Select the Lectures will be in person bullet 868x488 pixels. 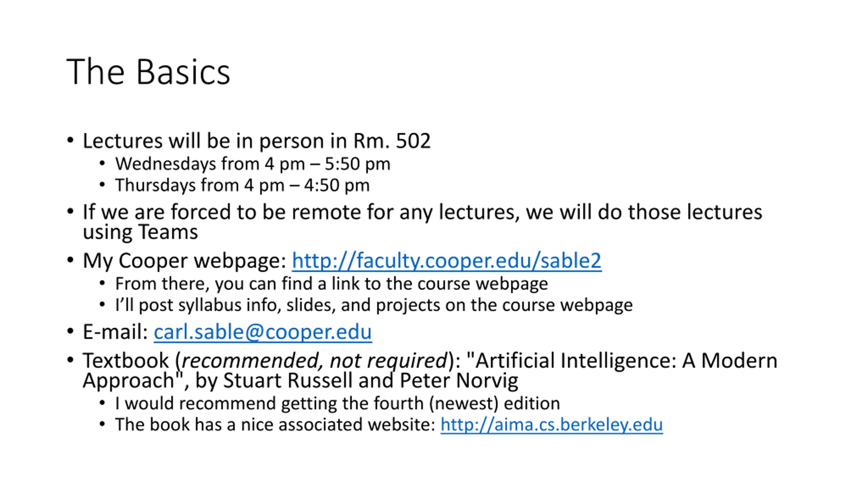[x=257, y=141]
